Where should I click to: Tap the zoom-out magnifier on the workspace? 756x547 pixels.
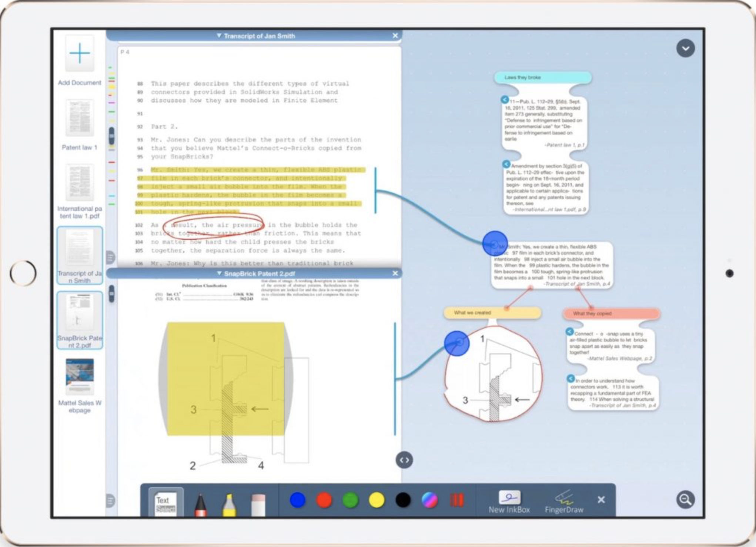[685, 500]
